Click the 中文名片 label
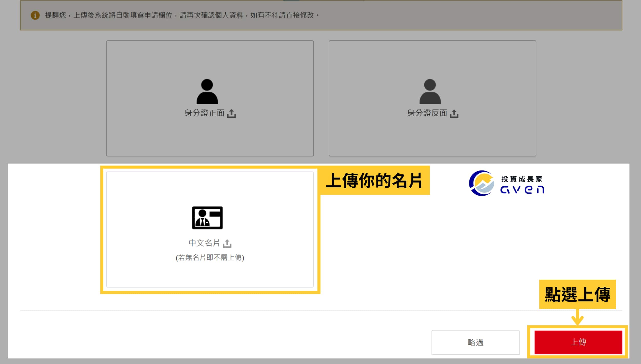 [x=204, y=243]
